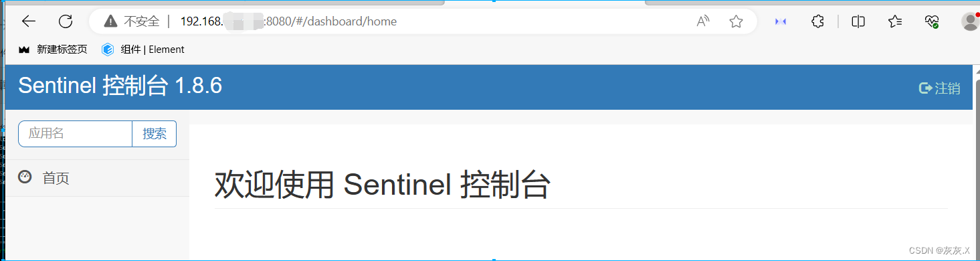Viewport: 980px width, 261px height.
Task: Open the 不安全 security warning indicator
Action: (132, 21)
